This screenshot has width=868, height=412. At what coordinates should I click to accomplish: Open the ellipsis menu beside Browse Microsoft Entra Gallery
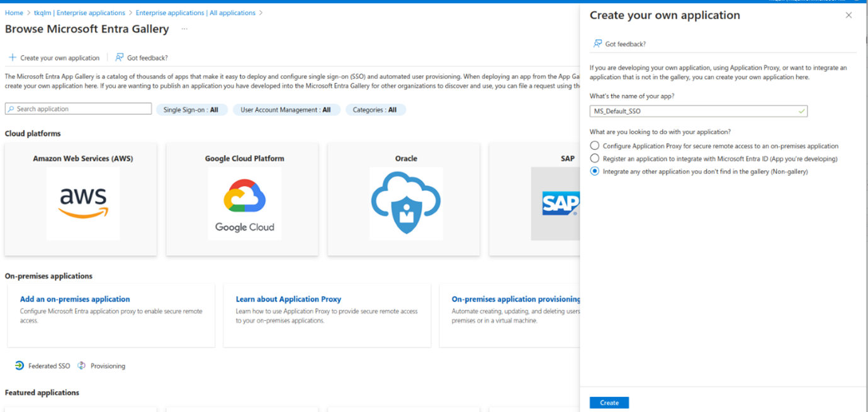click(184, 29)
